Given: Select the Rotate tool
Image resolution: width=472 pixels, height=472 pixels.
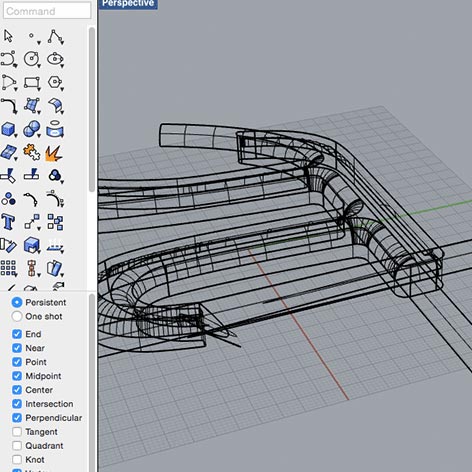Looking at the screenshot, I should [8, 245].
